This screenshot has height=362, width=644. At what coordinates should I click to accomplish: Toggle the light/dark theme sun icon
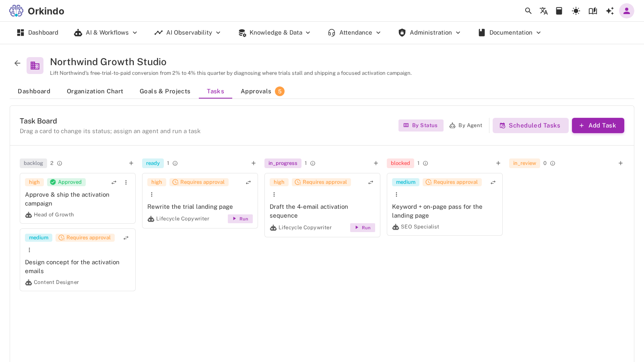[576, 11]
